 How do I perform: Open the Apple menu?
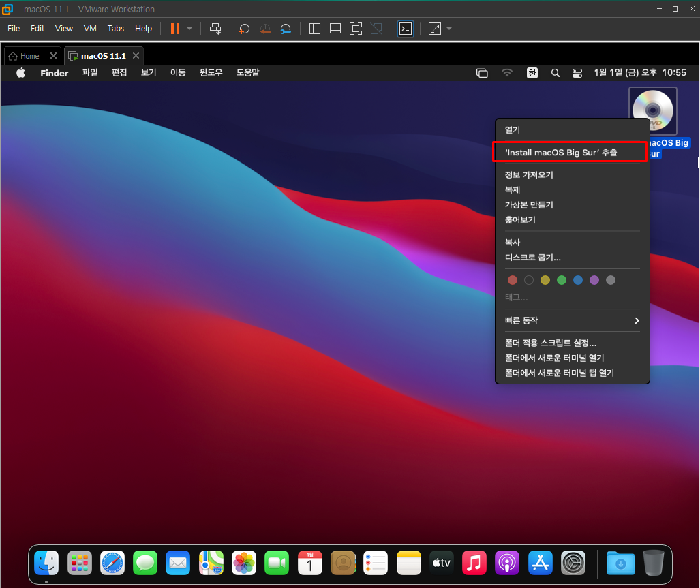pos(21,73)
